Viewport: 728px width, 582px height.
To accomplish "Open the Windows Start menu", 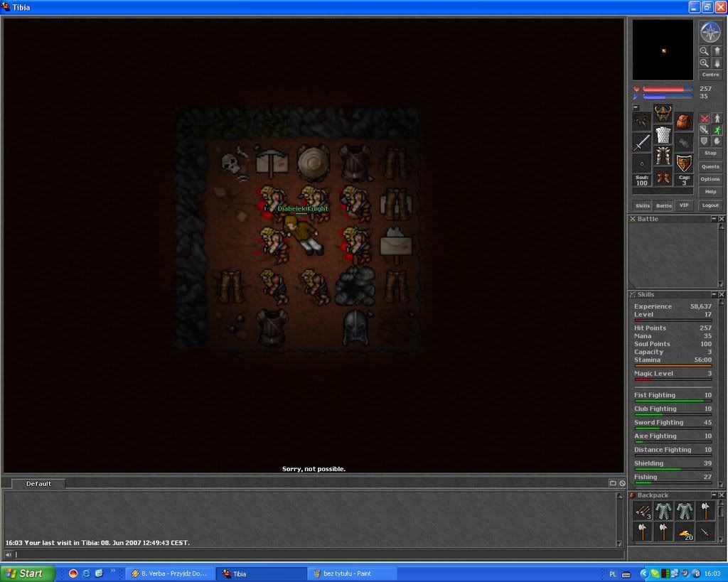I will pyautogui.click(x=28, y=573).
